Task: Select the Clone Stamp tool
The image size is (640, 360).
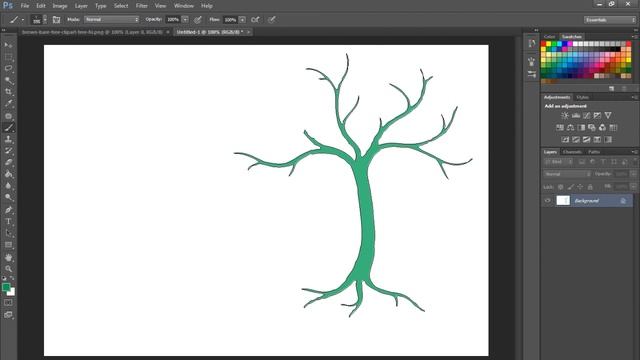Action: [8, 139]
